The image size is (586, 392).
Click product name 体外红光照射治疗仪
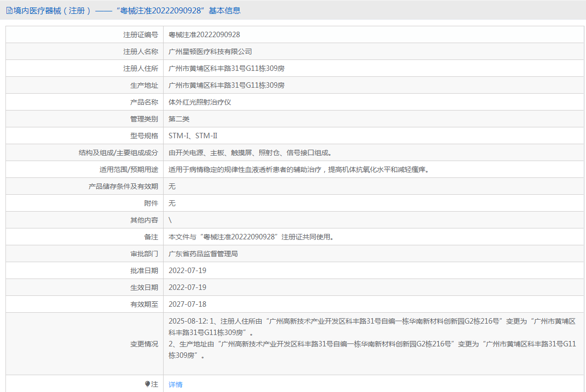[200, 102]
